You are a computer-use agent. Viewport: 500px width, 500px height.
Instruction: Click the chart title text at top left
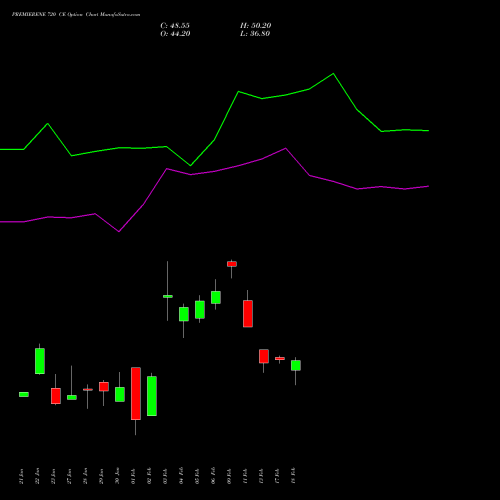pyautogui.click(x=76, y=15)
